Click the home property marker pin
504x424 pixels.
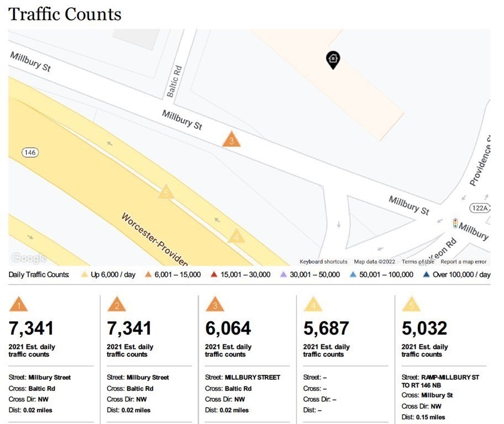(333, 60)
